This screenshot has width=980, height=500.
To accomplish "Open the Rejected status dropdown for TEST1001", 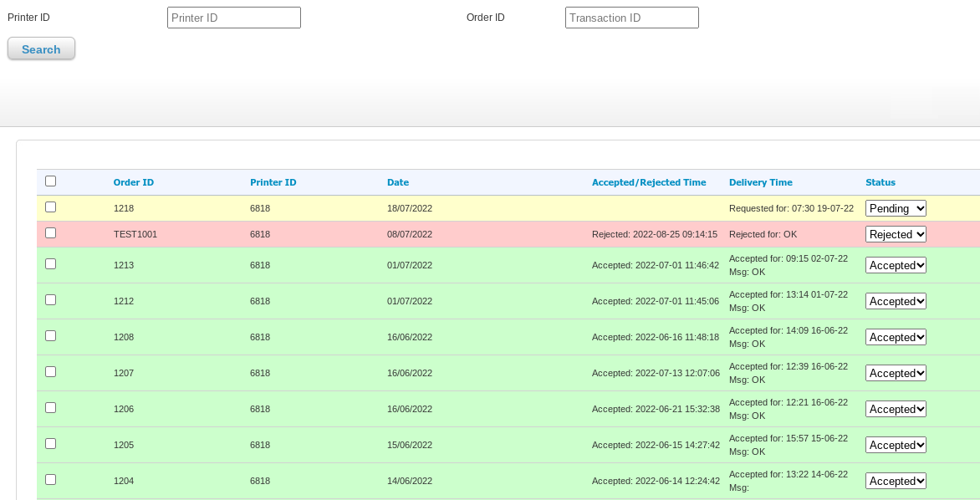I will coord(896,234).
